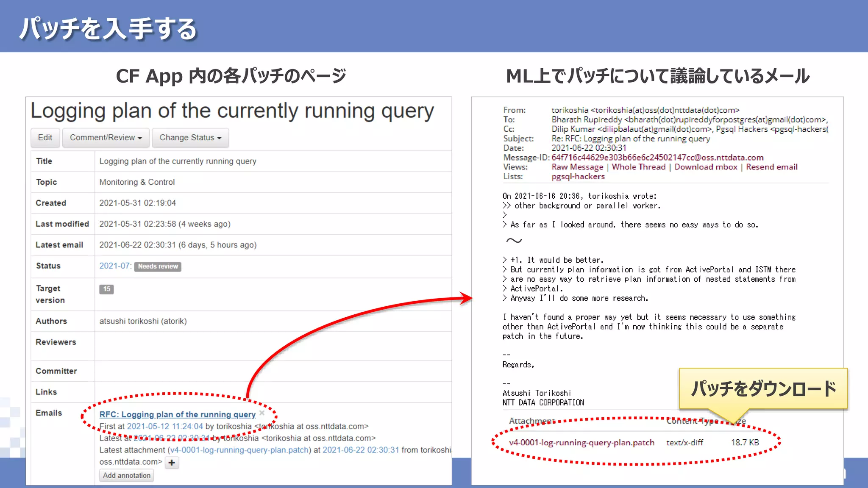Open the pgsql-hackers list link
This screenshot has height=488, width=868.
tap(578, 177)
